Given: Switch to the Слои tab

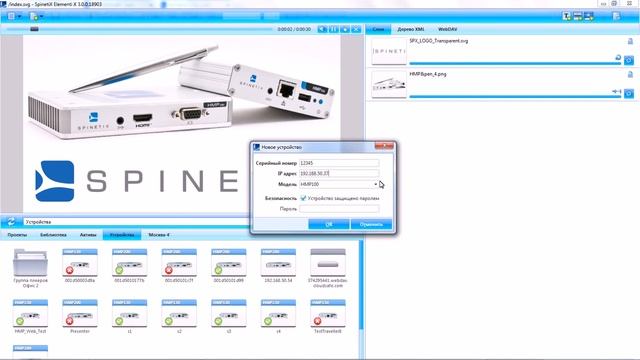Looking at the screenshot, I should pyautogui.click(x=378, y=29).
